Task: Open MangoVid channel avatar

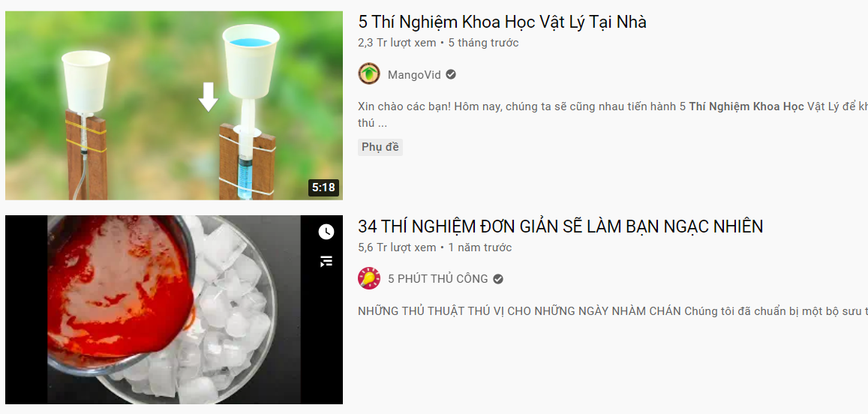Action: pos(368,74)
